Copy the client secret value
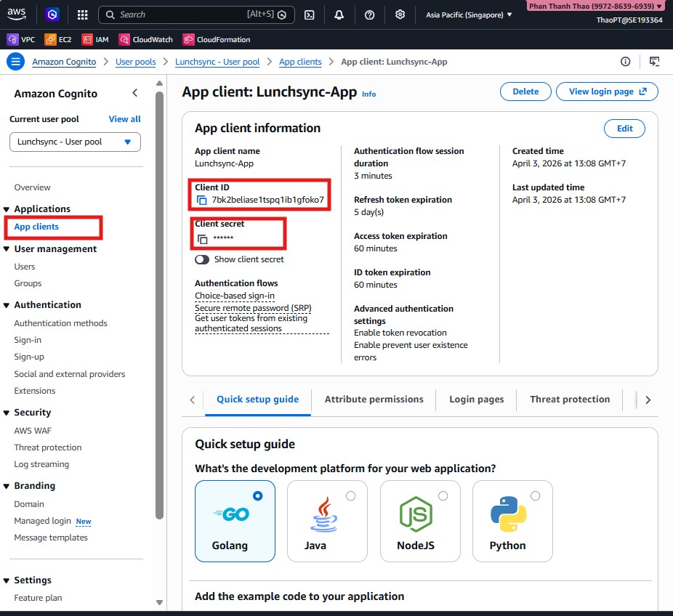Screen dimensions: 673x616 pyautogui.click(x=202, y=238)
